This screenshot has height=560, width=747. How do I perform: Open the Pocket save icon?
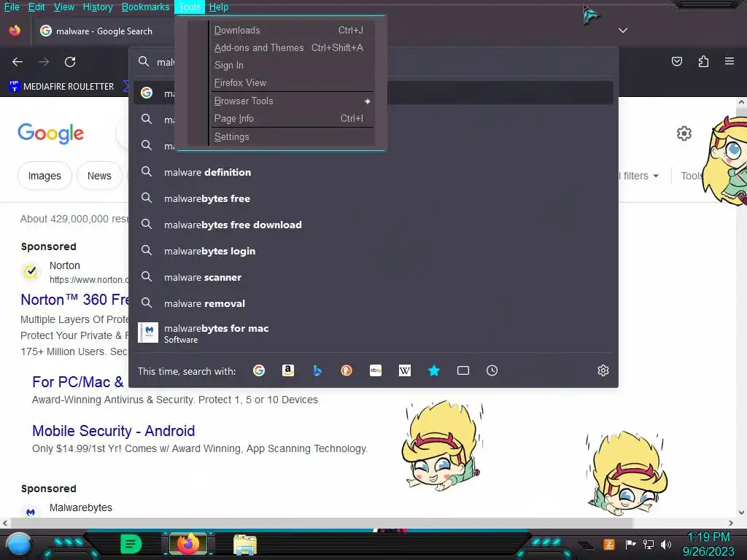point(677,61)
